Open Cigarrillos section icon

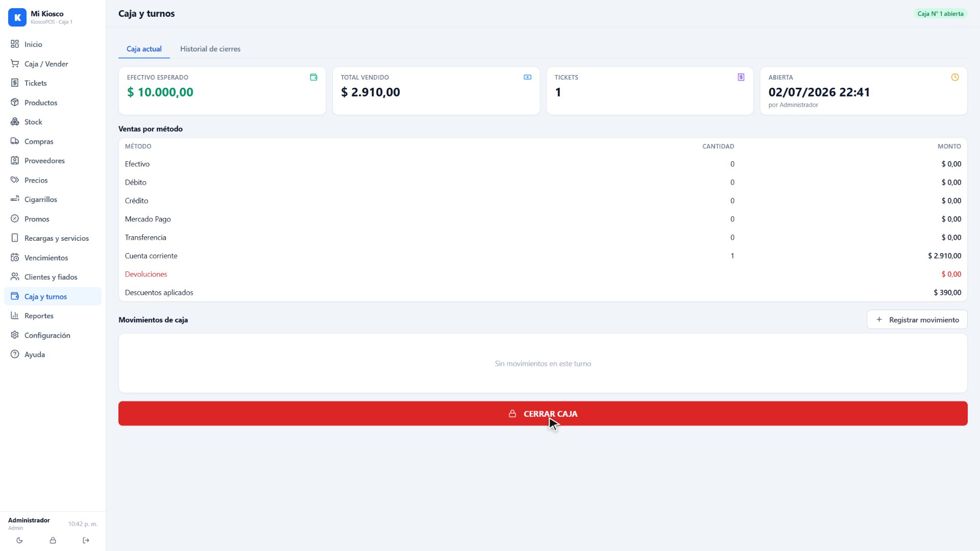(15, 199)
